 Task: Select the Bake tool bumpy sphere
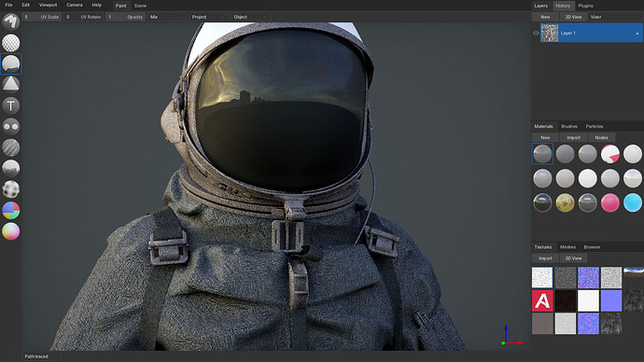coord(10,189)
